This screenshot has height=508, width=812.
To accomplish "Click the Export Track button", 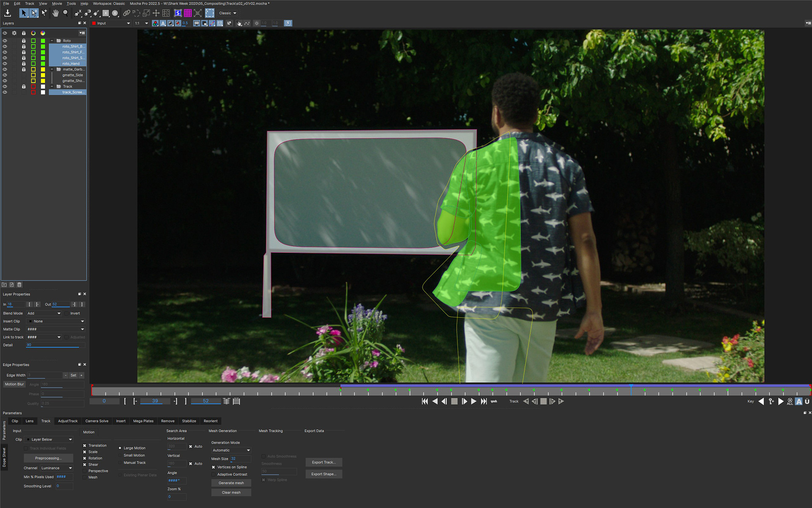I will (x=324, y=462).
